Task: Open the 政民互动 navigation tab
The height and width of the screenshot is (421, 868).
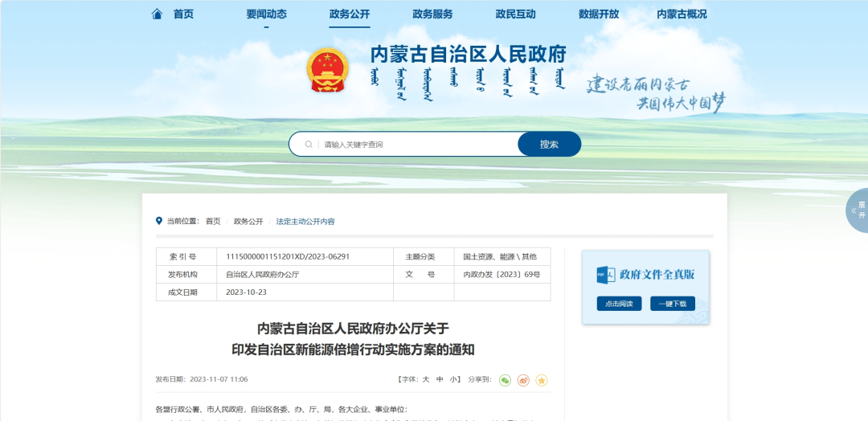Action: click(515, 14)
